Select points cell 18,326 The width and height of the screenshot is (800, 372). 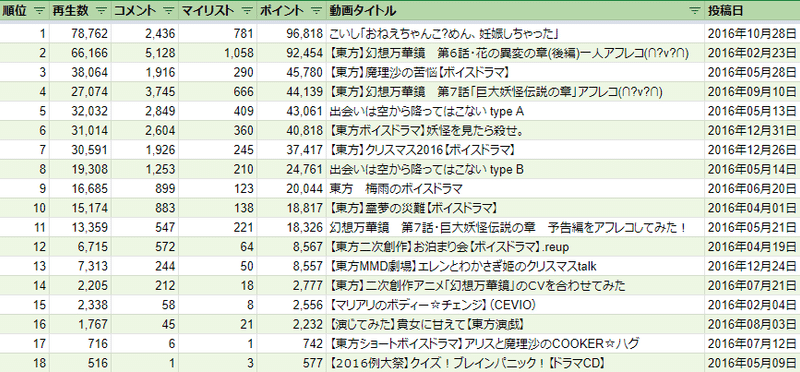pyautogui.click(x=292, y=228)
